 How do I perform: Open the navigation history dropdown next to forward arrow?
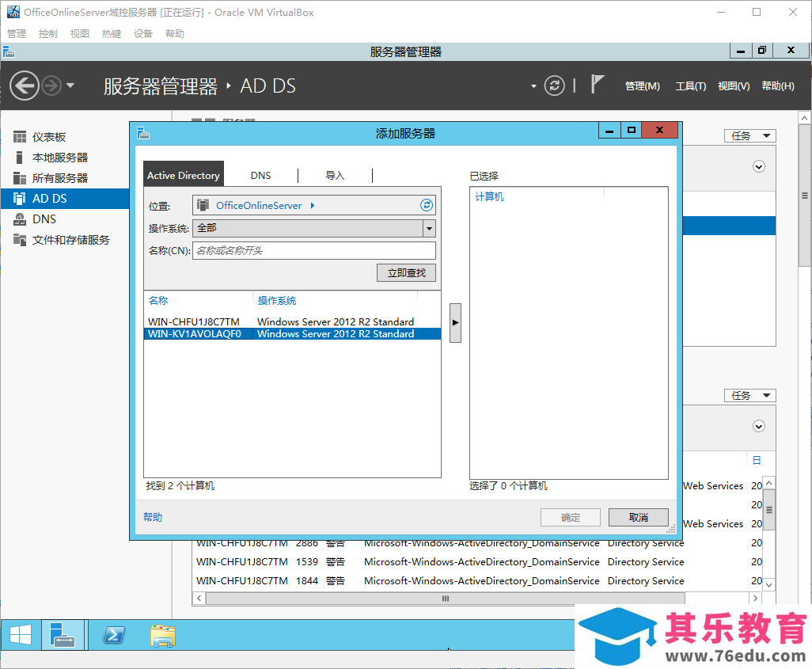[x=70, y=86]
